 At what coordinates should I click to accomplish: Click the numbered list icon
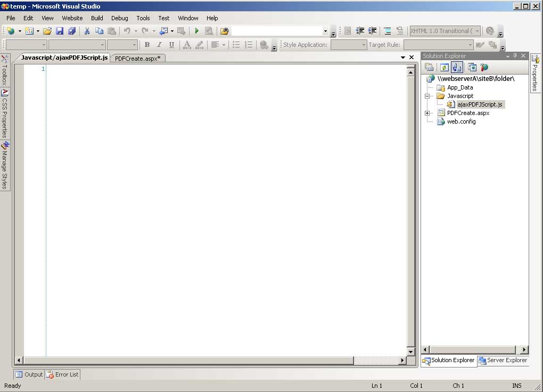click(x=249, y=45)
